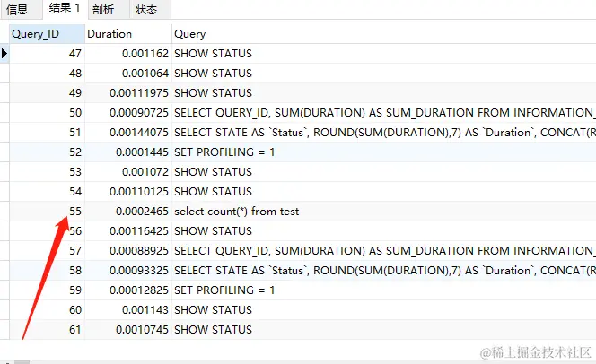
Task: Select Query_ID cell 55
Action: pyautogui.click(x=48, y=211)
